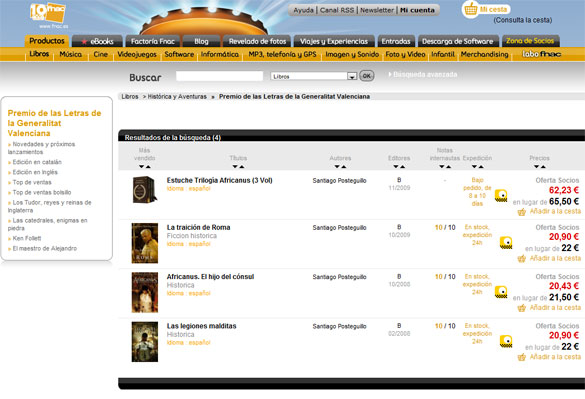Click yellow Fnac badge in Africanus row

click(x=501, y=292)
